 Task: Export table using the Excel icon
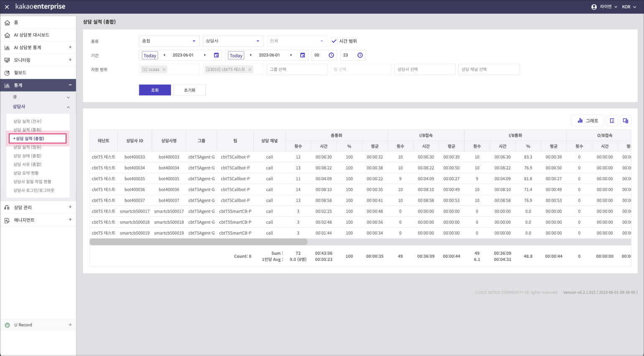click(612, 120)
